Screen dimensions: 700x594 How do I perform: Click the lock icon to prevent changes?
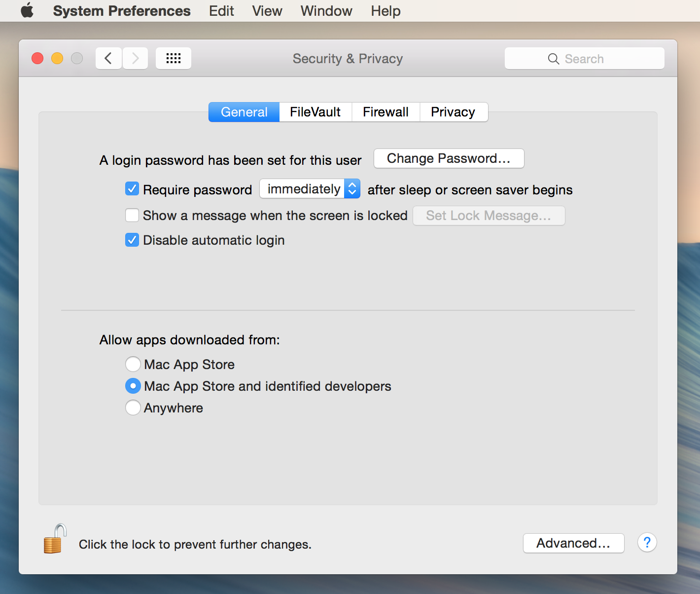pyautogui.click(x=55, y=539)
